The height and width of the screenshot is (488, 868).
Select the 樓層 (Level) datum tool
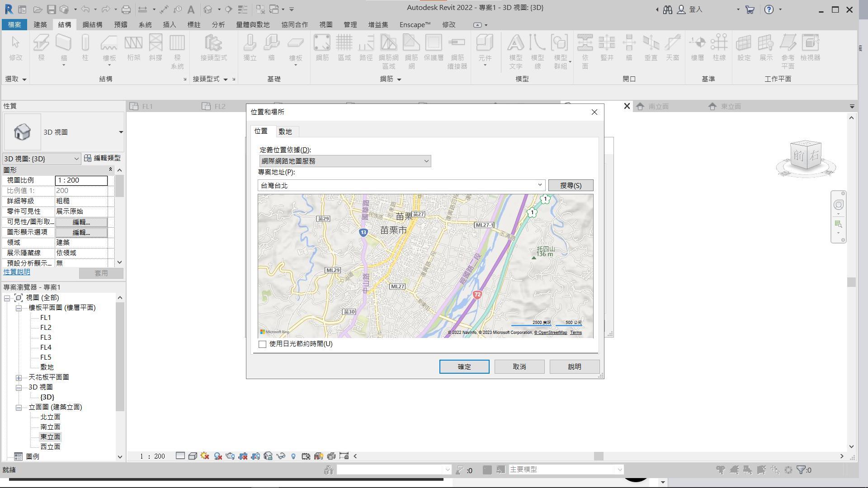point(697,48)
